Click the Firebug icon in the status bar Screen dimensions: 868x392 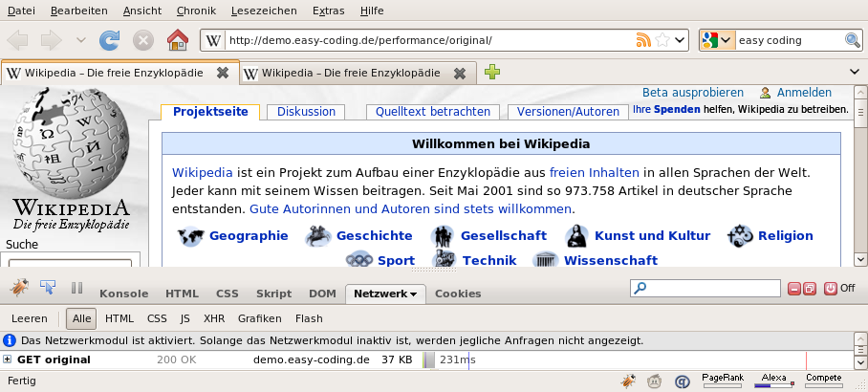pyautogui.click(x=628, y=381)
